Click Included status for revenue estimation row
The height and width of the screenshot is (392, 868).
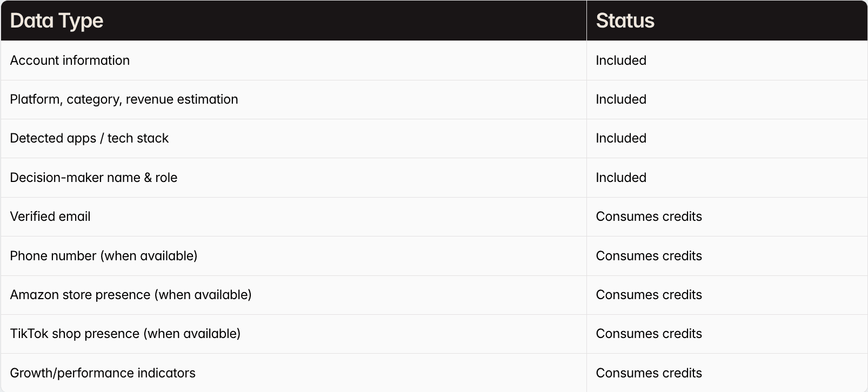tap(621, 99)
